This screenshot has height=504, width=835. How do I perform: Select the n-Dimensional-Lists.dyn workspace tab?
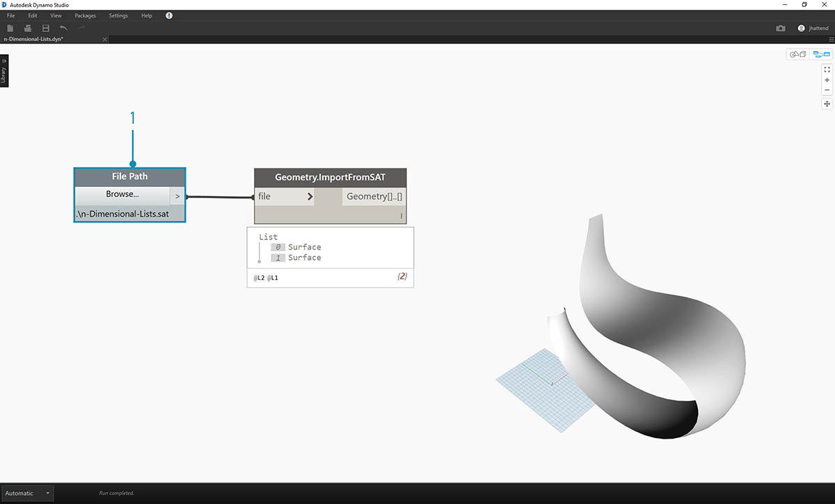click(54, 40)
